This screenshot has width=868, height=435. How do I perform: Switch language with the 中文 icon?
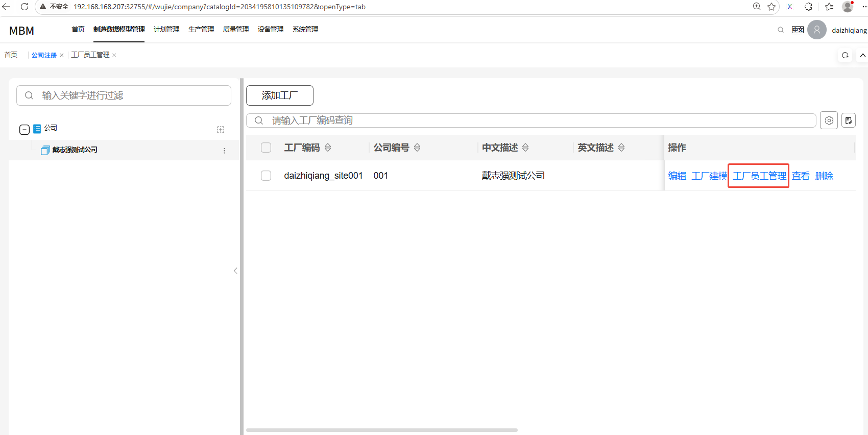click(x=798, y=30)
